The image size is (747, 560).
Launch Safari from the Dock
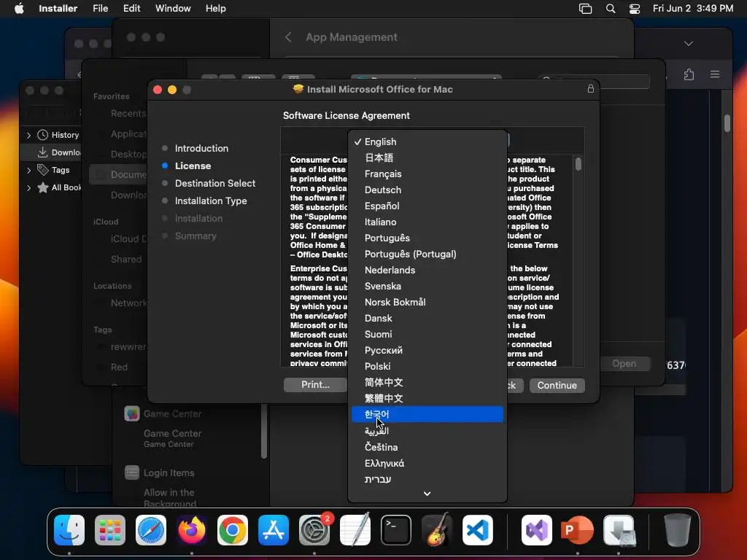[151, 530]
